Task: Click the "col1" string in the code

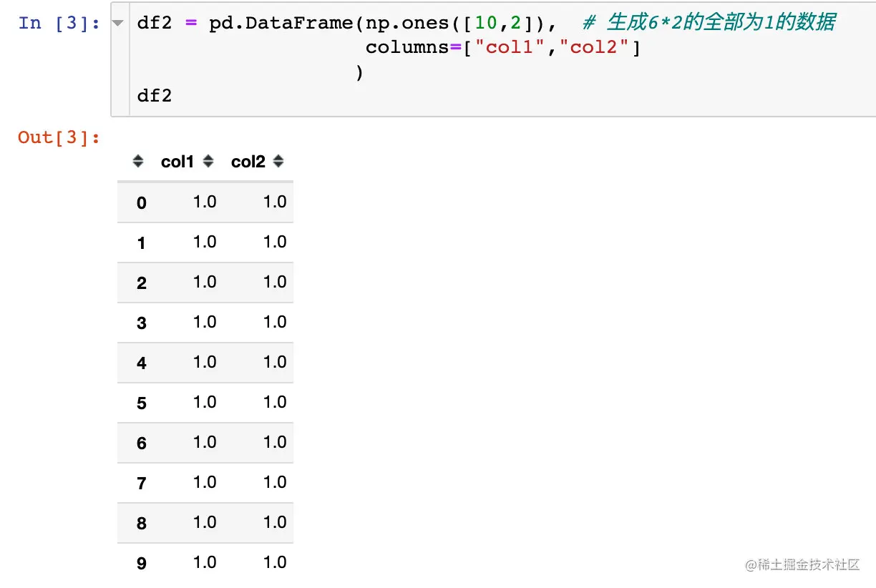Action: (510, 48)
